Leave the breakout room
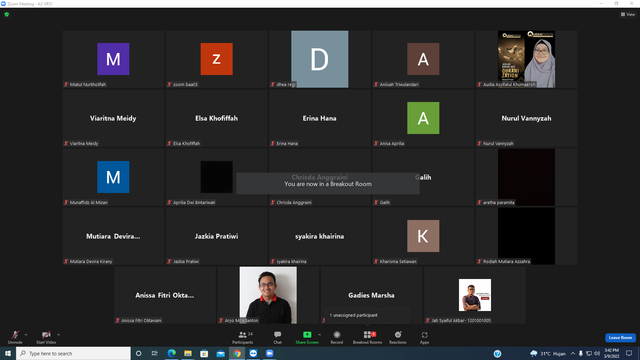 click(620, 338)
